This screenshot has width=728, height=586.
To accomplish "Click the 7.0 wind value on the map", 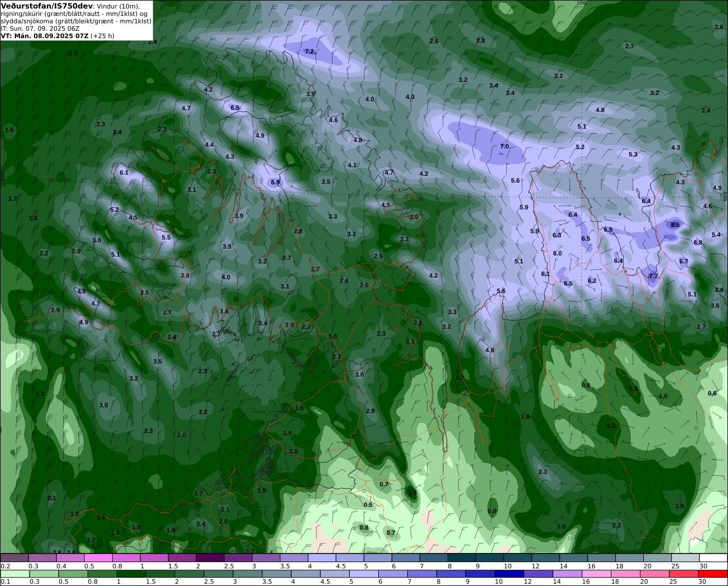I will [504, 146].
